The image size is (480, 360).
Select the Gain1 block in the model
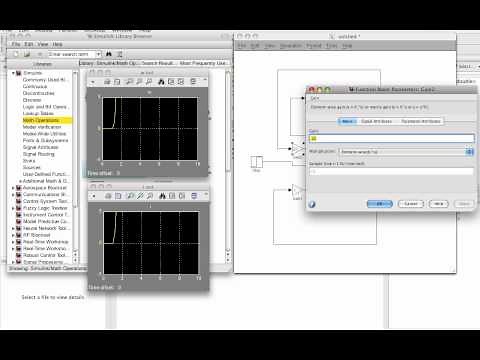pyautogui.click(x=298, y=190)
